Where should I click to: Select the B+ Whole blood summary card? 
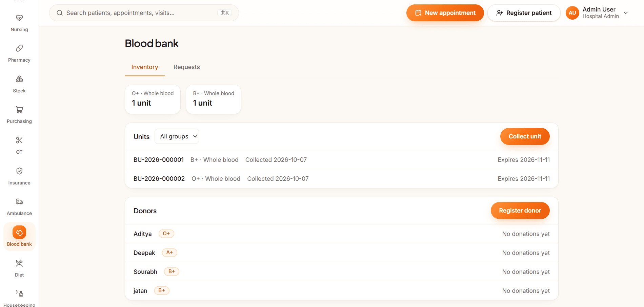(214, 99)
